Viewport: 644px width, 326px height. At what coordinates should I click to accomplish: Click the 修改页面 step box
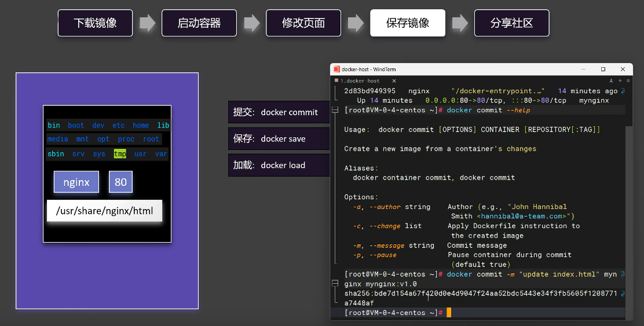[x=303, y=23]
